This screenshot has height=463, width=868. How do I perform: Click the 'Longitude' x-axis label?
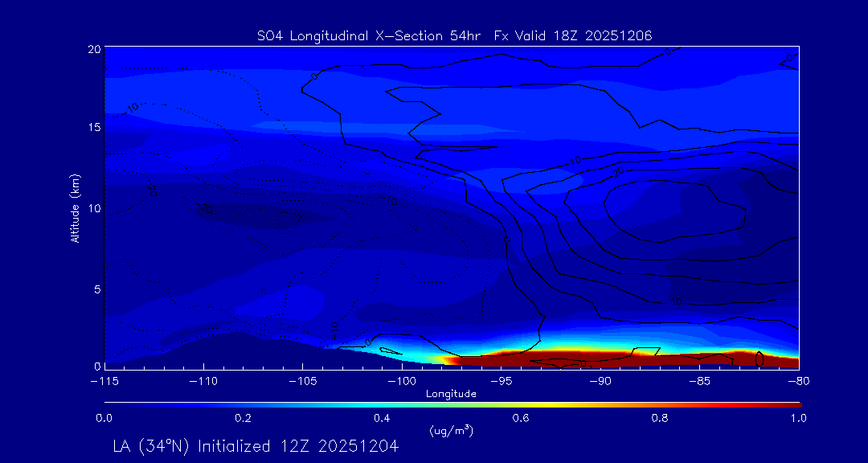451,394
